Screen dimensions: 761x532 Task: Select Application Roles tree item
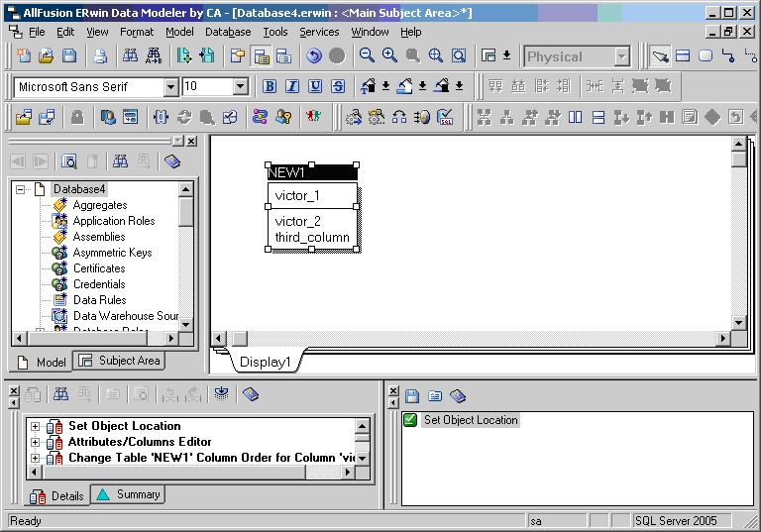point(114,221)
